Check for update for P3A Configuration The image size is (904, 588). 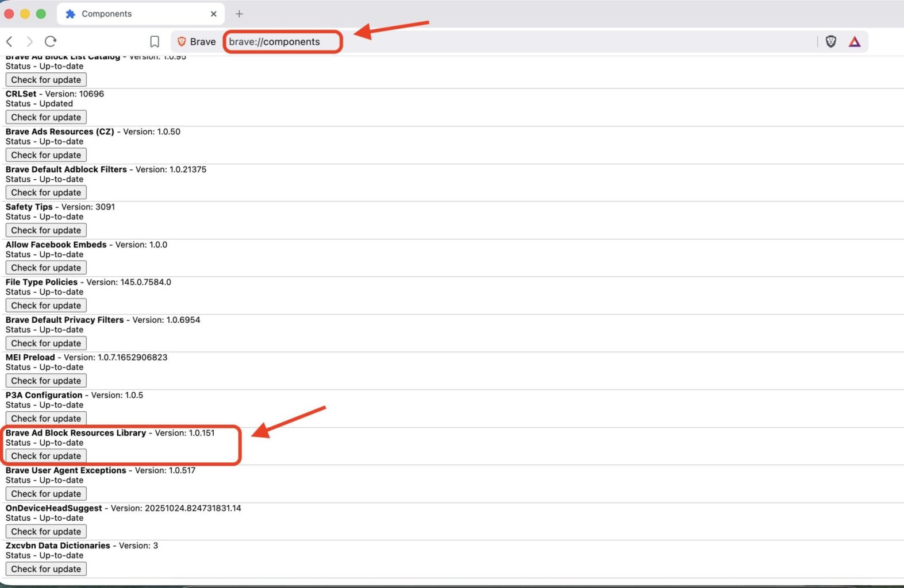pos(46,419)
